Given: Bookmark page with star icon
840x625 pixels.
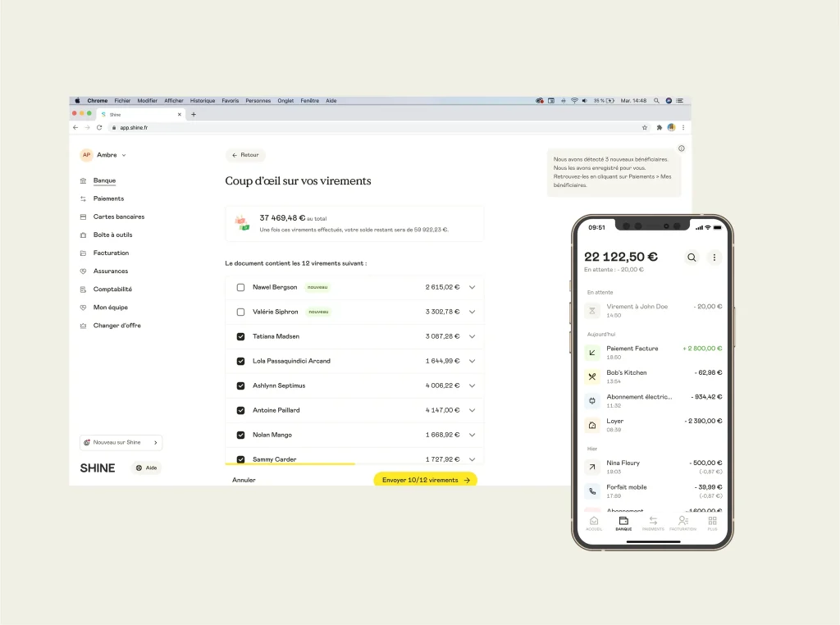Looking at the screenshot, I should click(645, 128).
